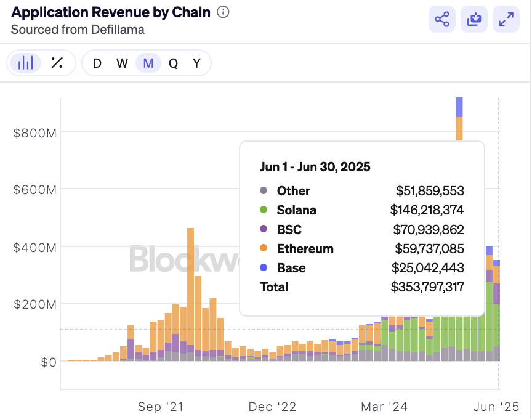Click the $400M y-axis label
The image size is (532, 419).
35,248
